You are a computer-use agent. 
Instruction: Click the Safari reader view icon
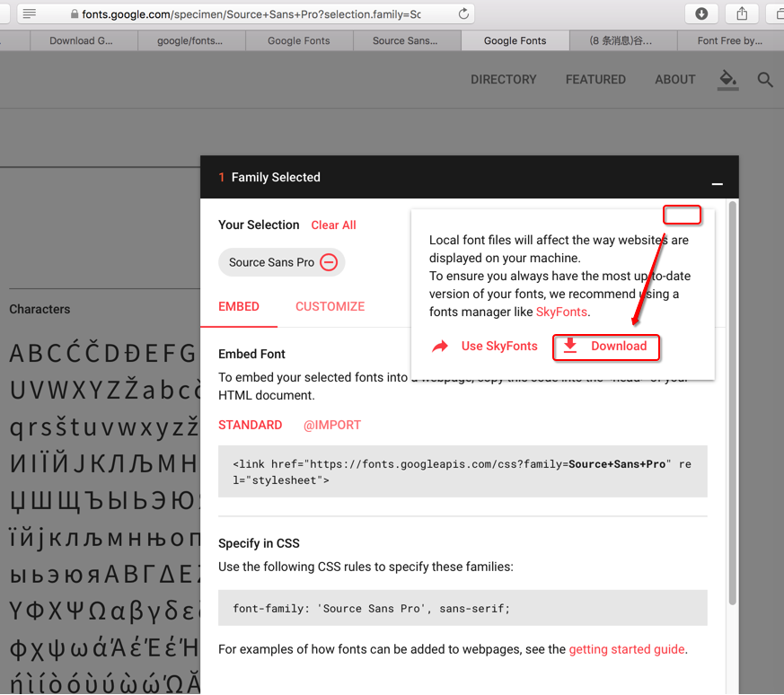click(x=30, y=13)
